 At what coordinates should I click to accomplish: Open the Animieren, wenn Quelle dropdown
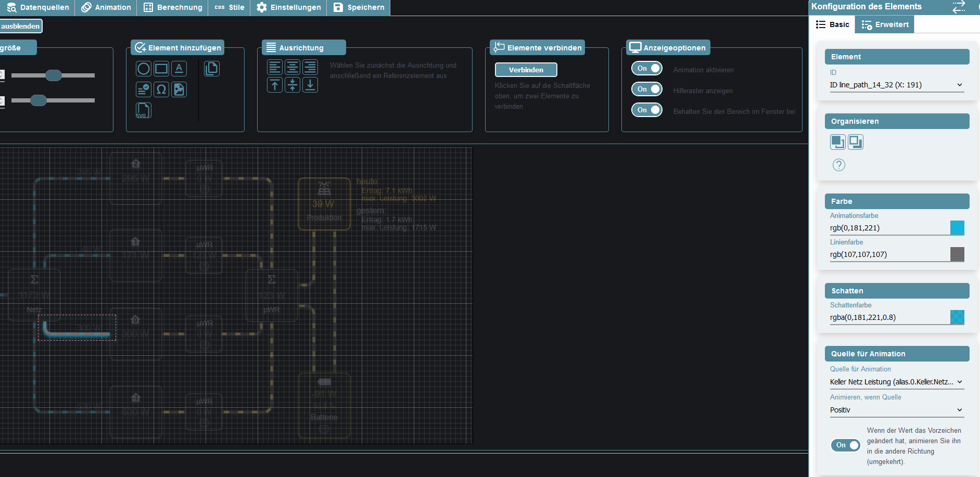pos(897,410)
